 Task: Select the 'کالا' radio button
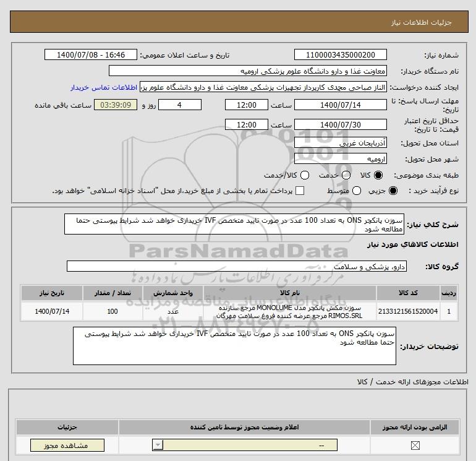[378, 175]
